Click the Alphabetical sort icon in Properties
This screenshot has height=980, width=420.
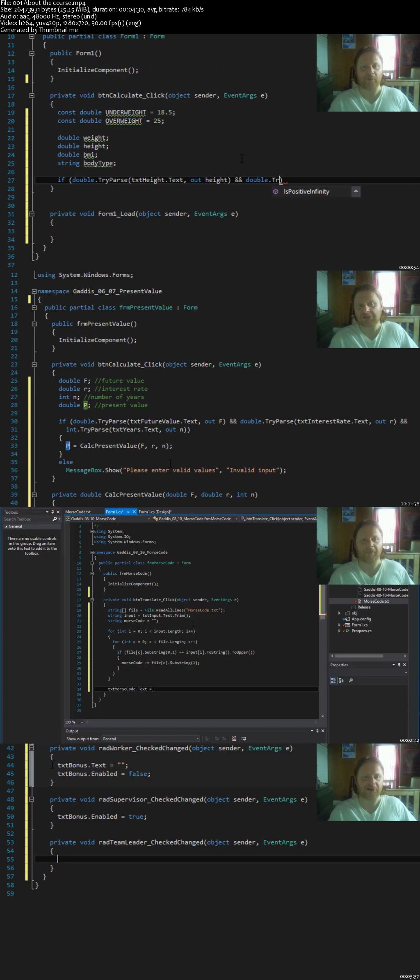point(341,680)
